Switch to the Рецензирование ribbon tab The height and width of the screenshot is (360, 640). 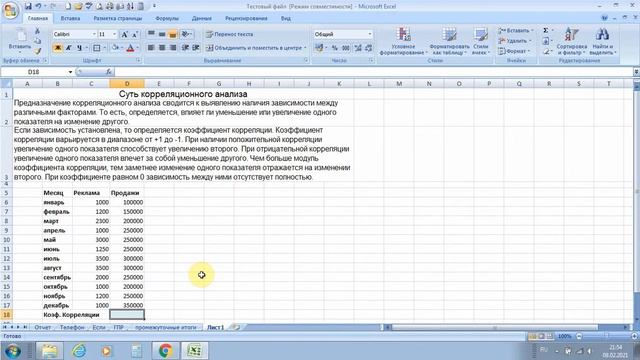click(x=246, y=18)
